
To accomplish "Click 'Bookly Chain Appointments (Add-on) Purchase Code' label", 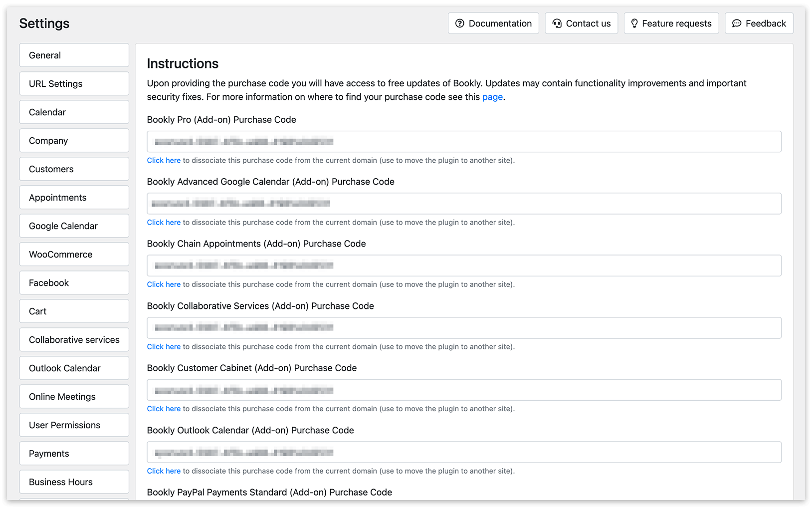I will point(256,244).
